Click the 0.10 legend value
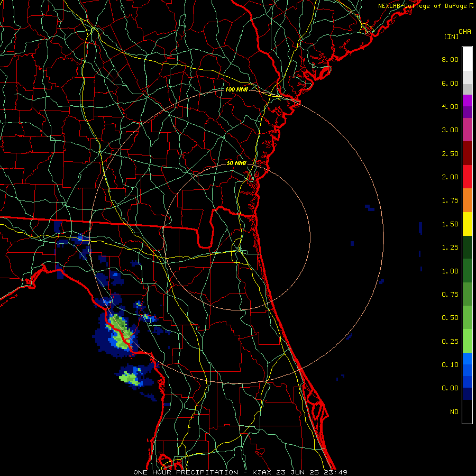Viewport: 476px width, 476px height. (450, 365)
